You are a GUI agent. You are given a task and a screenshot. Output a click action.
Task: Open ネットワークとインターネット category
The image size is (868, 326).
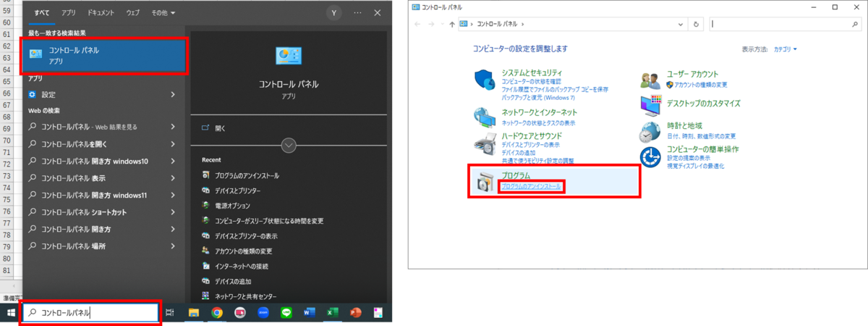click(x=539, y=112)
